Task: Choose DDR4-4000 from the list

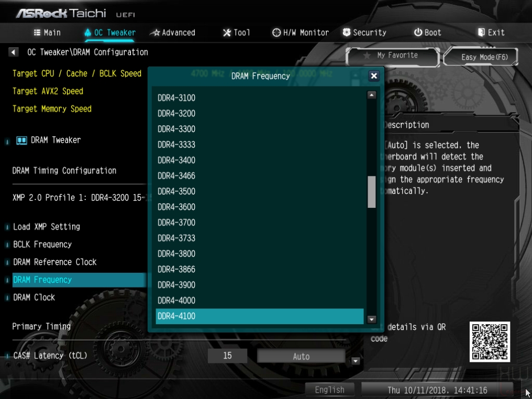Action: tap(260, 301)
